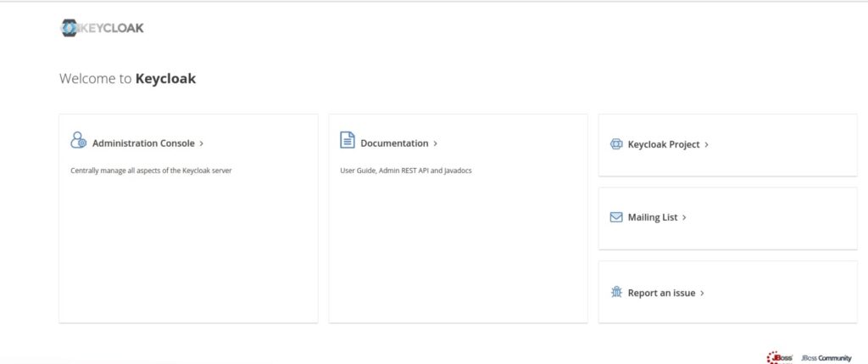Select the Report an issue link

pyautogui.click(x=661, y=293)
